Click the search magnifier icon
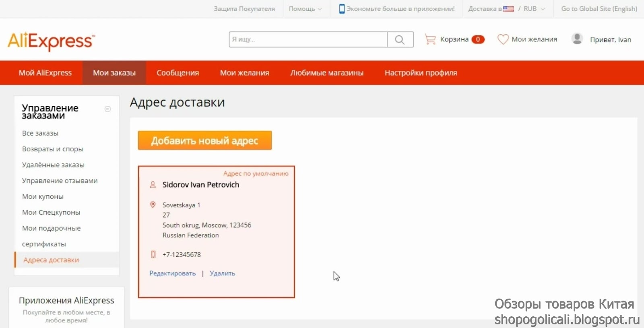 400,39
